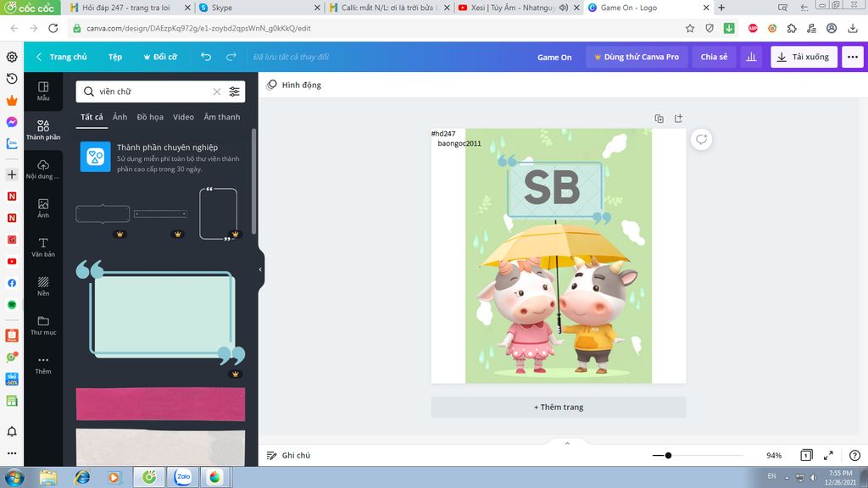Open the Mẫu templates panel

(43, 91)
